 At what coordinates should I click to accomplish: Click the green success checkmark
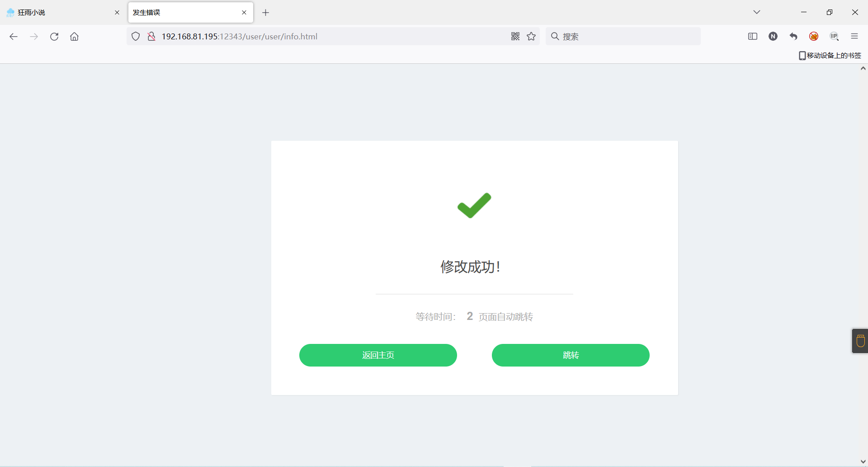(474, 205)
